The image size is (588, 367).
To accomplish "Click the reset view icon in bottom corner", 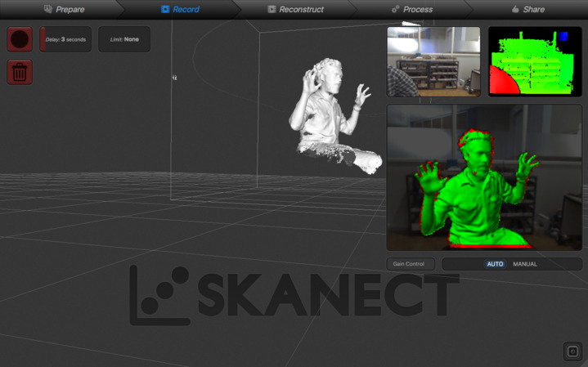I will point(572,351).
